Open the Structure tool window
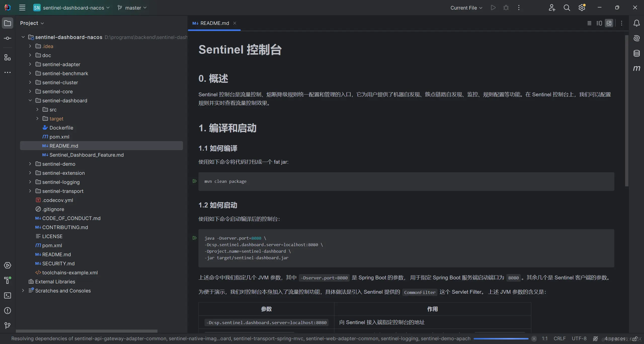The image size is (644, 344). pyautogui.click(x=8, y=58)
